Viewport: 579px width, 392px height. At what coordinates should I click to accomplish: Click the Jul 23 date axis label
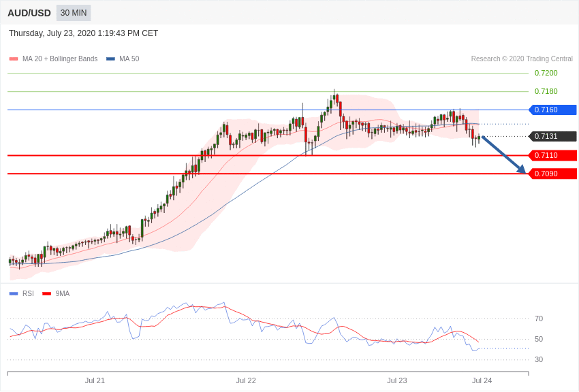(x=397, y=380)
